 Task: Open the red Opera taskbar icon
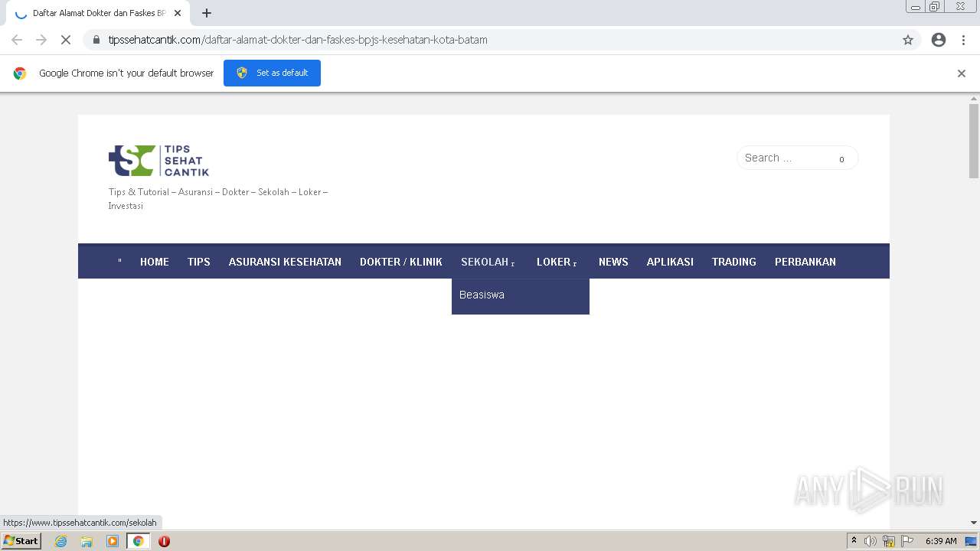point(164,541)
